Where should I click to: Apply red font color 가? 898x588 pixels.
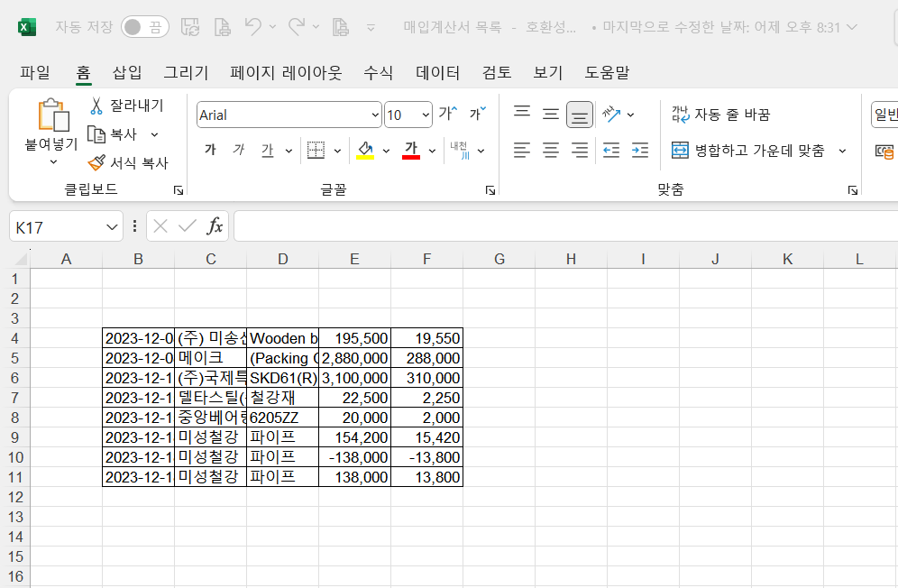410,150
